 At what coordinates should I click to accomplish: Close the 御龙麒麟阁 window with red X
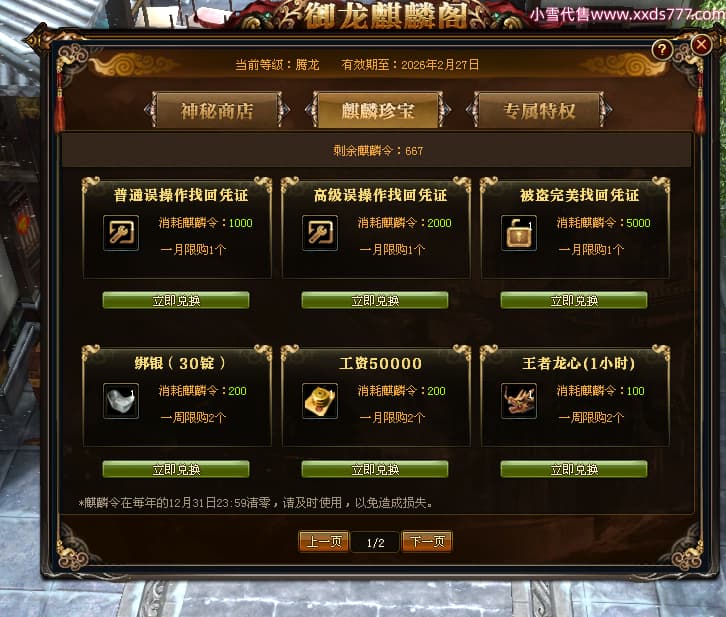point(701,45)
